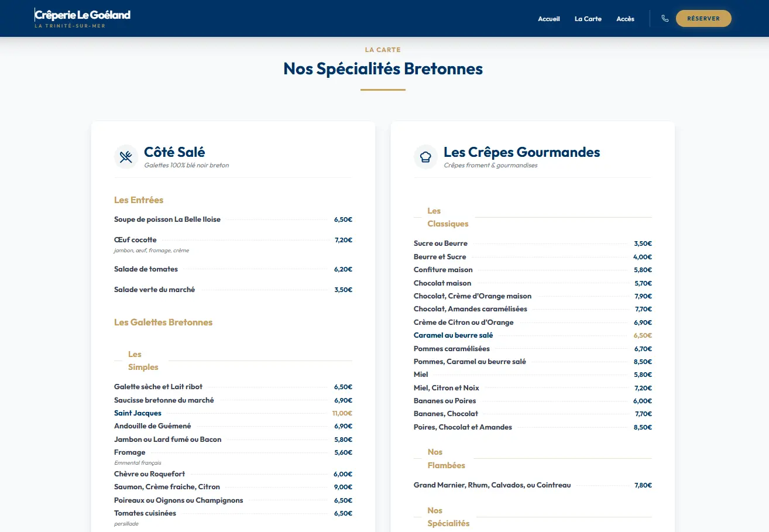Open the Accueil navigation link
Screen dimensions: 769x532
pos(549,19)
